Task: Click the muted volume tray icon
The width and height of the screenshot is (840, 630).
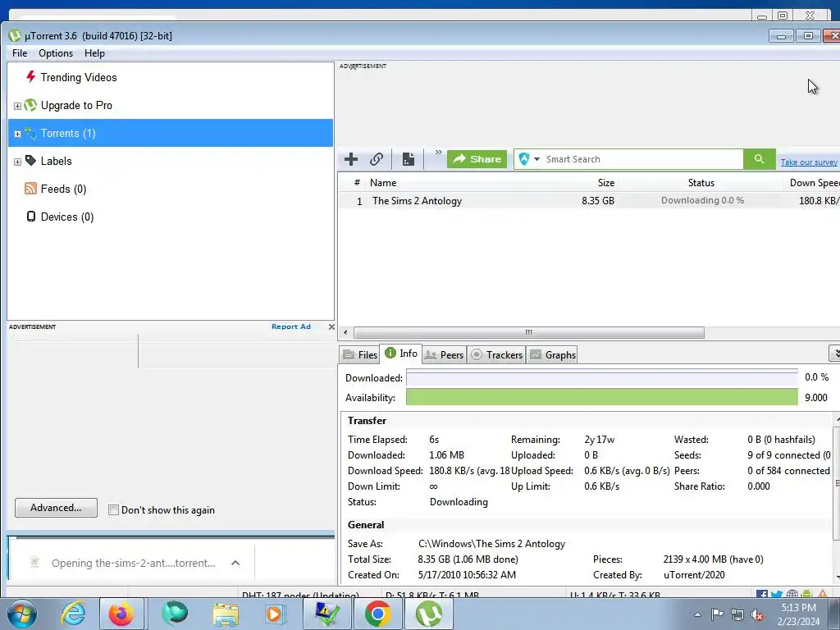Action: [757, 614]
